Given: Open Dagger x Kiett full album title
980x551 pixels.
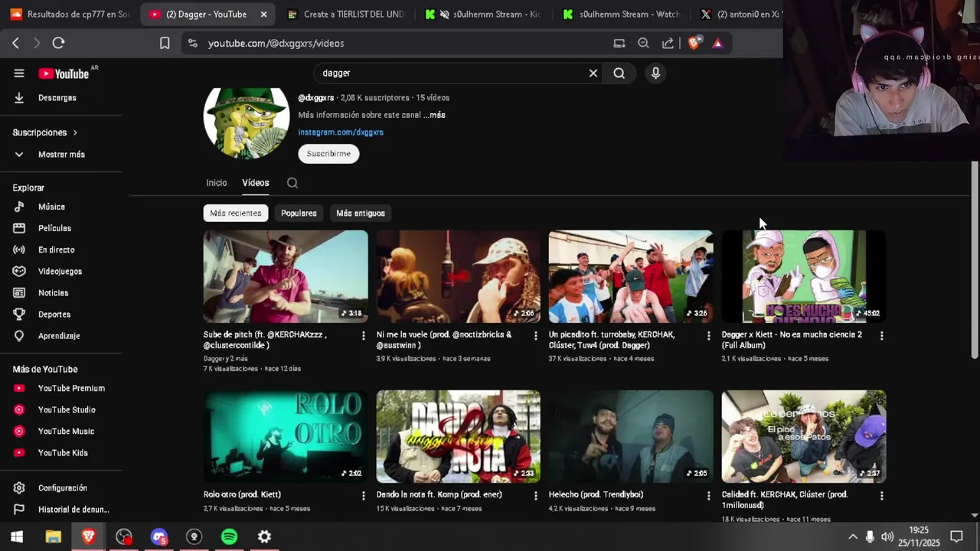Looking at the screenshot, I should (792, 340).
